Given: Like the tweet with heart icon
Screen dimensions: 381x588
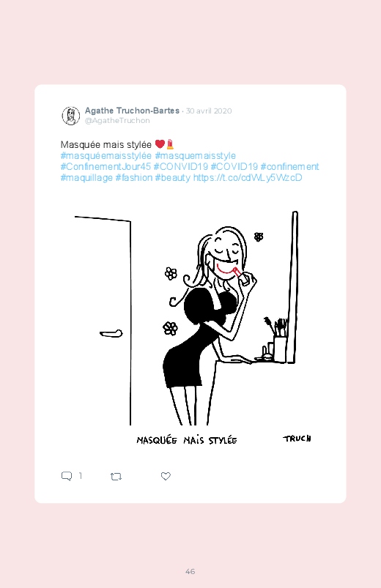Looking at the screenshot, I should point(166,476).
